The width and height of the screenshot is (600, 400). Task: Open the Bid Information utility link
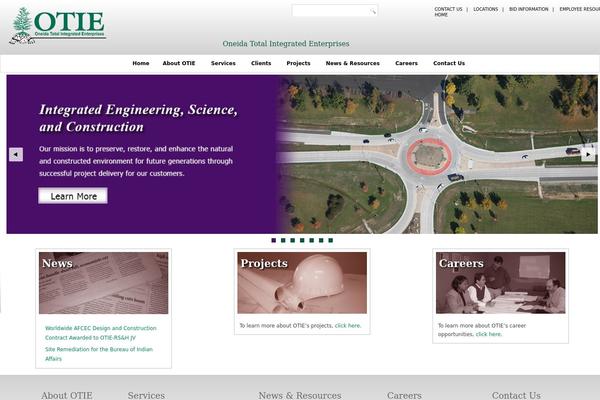pyautogui.click(x=528, y=9)
